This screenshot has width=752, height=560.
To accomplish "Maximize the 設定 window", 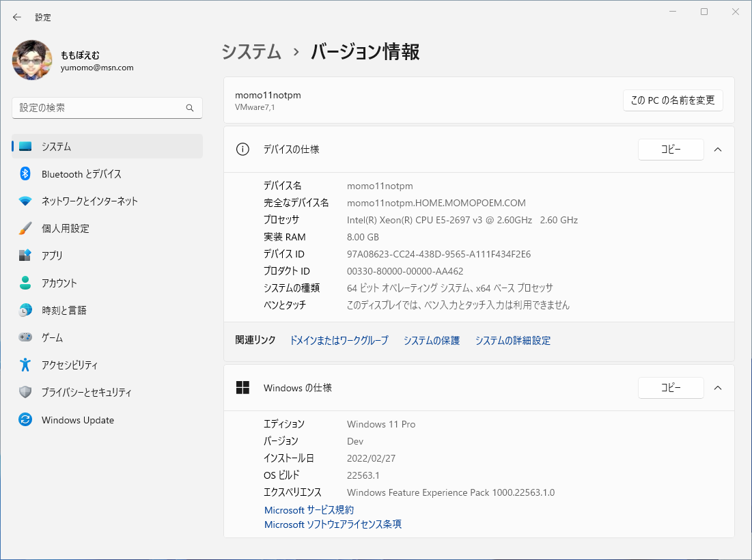I will (704, 12).
